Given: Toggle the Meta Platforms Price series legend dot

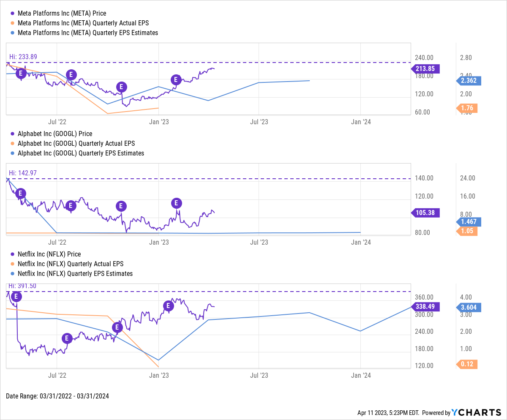Looking at the screenshot, I should [13, 13].
